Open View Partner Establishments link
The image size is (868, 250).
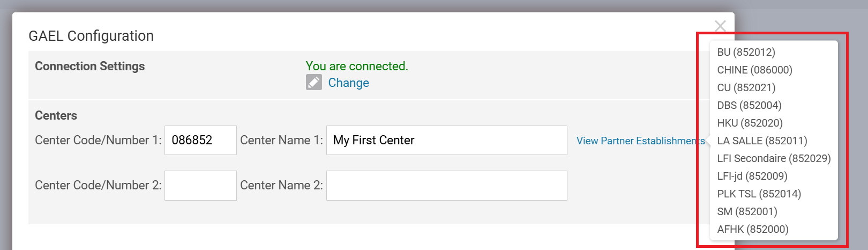pyautogui.click(x=640, y=141)
